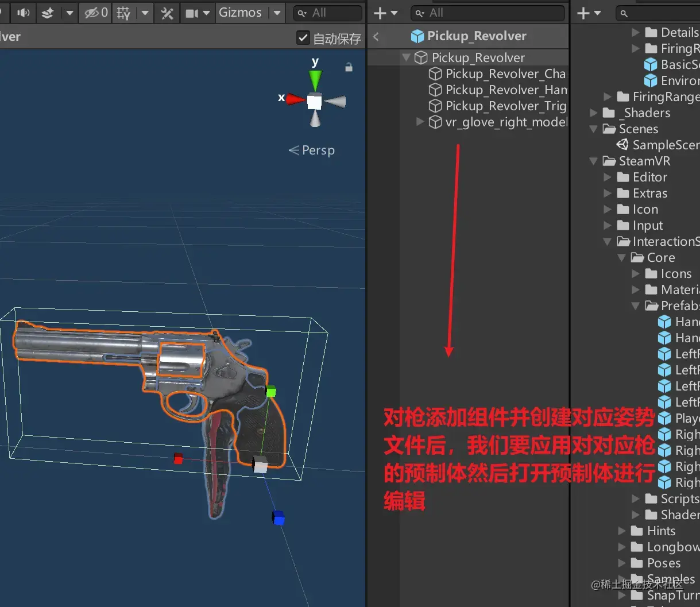Open scene effects dropdown arrow
Viewport: 700px width, 607px height.
tap(69, 13)
